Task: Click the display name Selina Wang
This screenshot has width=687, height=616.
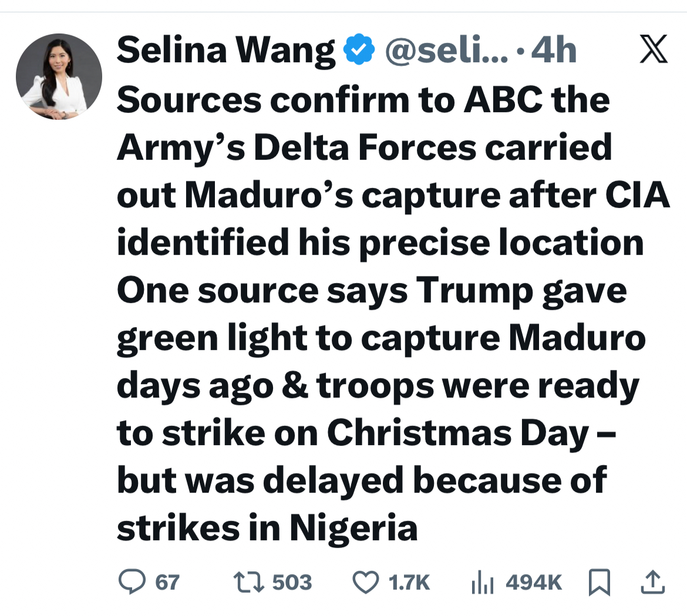Action: 226,51
